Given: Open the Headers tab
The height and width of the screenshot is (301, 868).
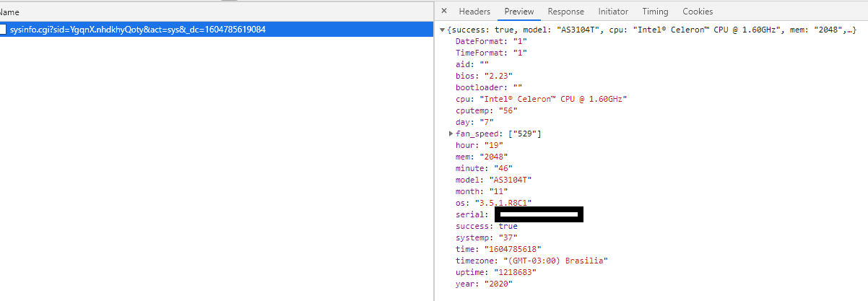Looking at the screenshot, I should coord(474,12).
